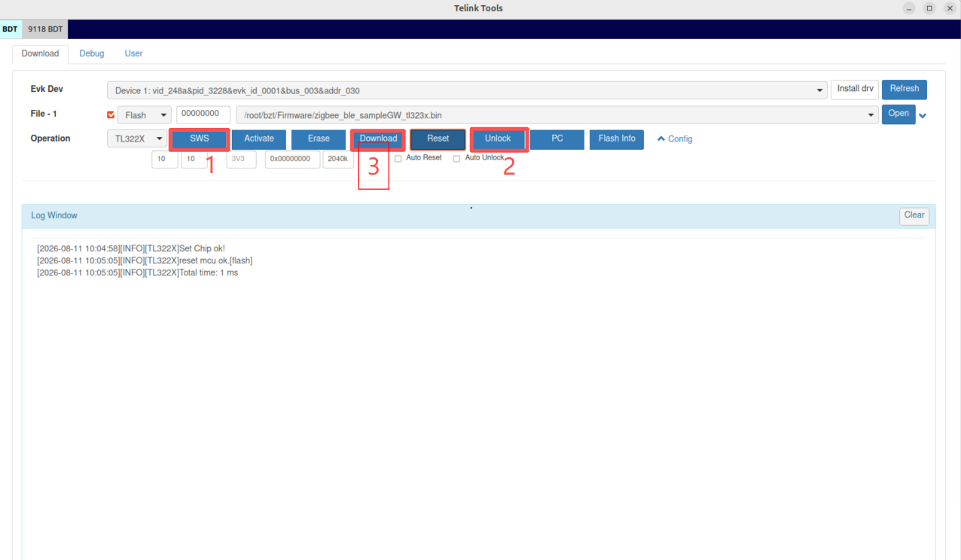This screenshot has width=961, height=560.
Task: Open the Flash memory type dropdown
Action: click(x=144, y=115)
